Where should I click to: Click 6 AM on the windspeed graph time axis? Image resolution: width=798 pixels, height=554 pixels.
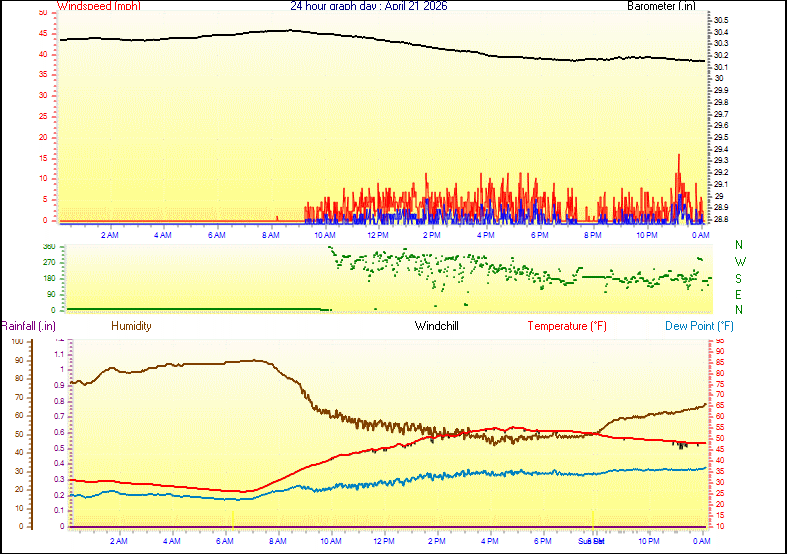click(217, 235)
